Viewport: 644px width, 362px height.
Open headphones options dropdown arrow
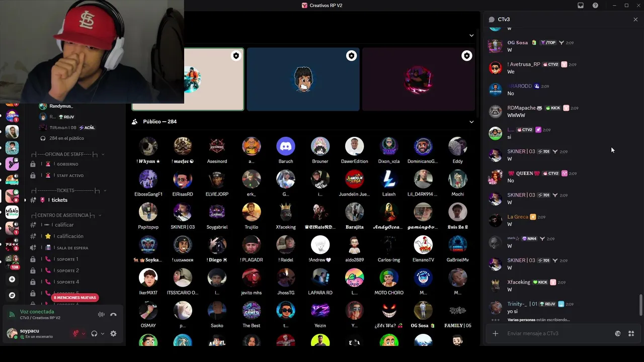click(x=103, y=333)
